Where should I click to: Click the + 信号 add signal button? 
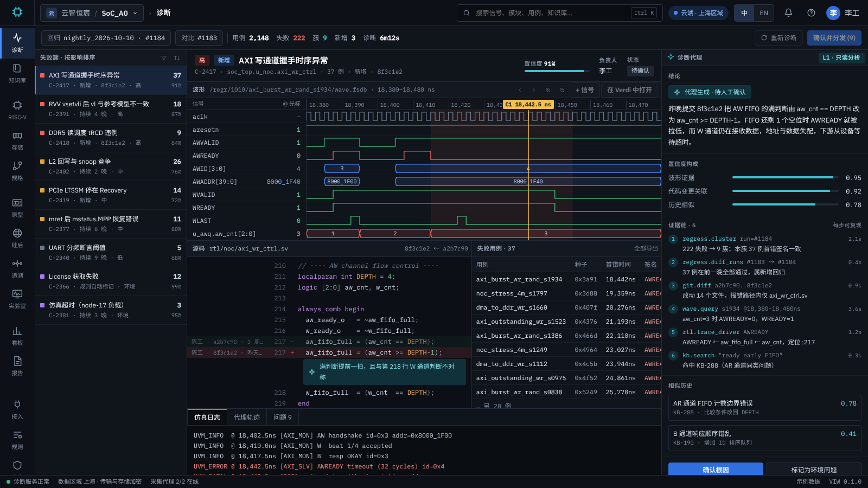point(585,90)
